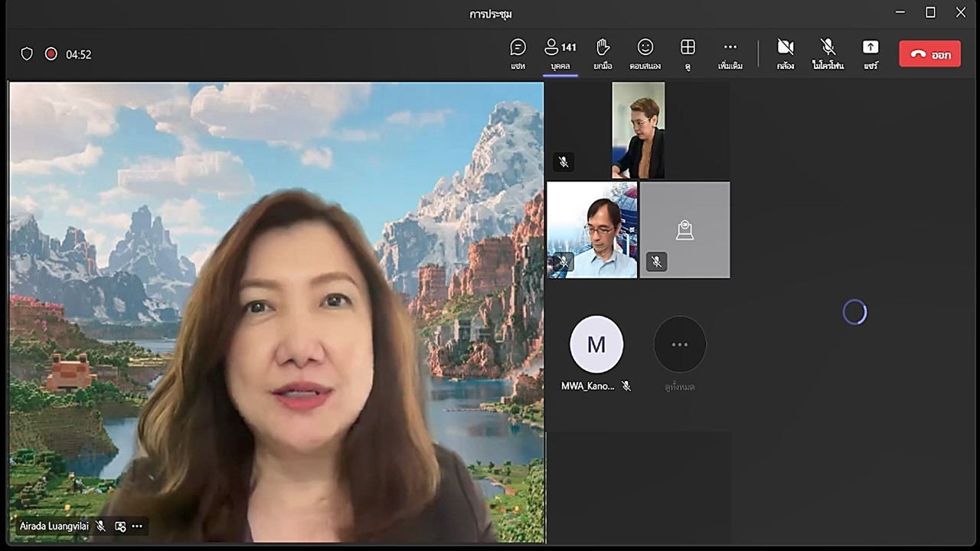This screenshot has width=980, height=551.
Task: Minimize the meeting window
Action: 900,12
